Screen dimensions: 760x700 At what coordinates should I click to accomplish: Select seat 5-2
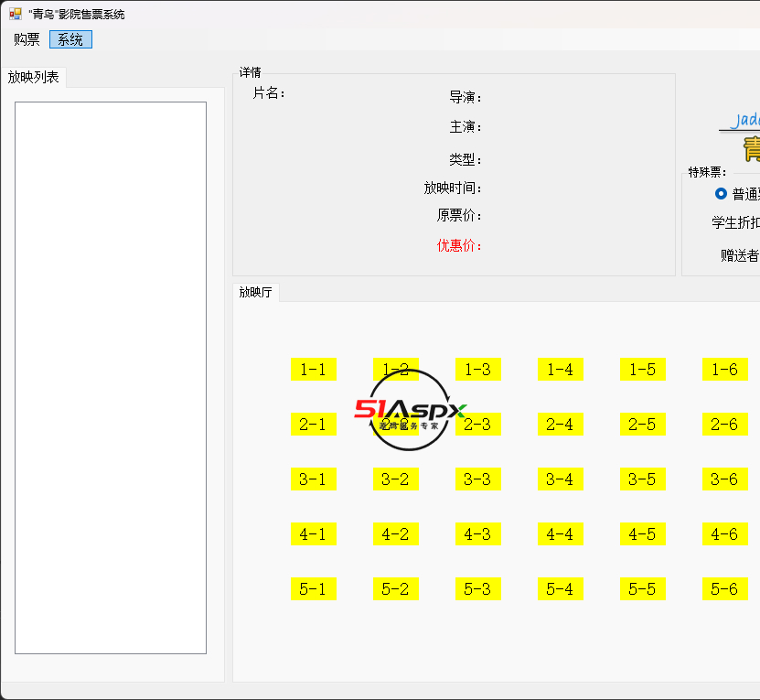(396, 588)
